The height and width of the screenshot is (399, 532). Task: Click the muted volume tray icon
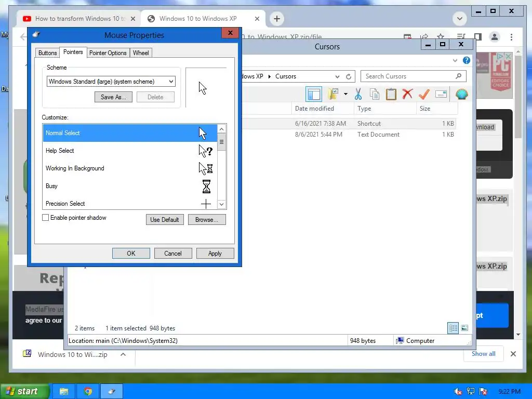[458, 392]
